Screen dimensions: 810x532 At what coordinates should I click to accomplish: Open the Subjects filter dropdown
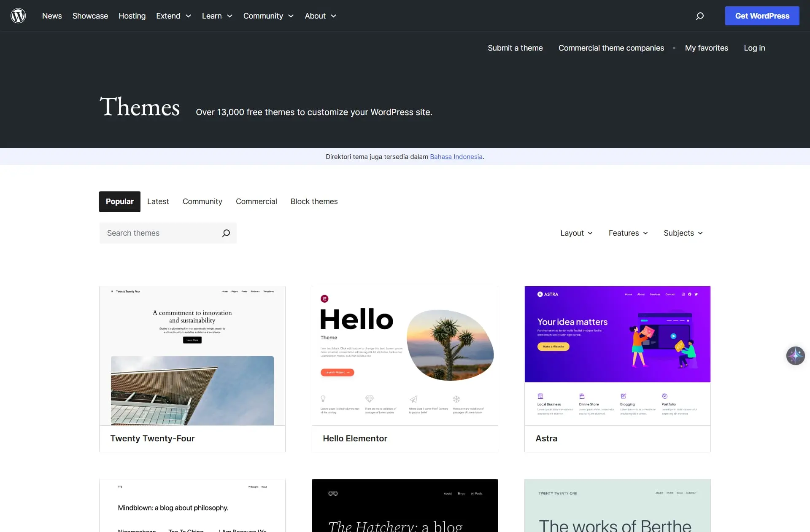683,233
